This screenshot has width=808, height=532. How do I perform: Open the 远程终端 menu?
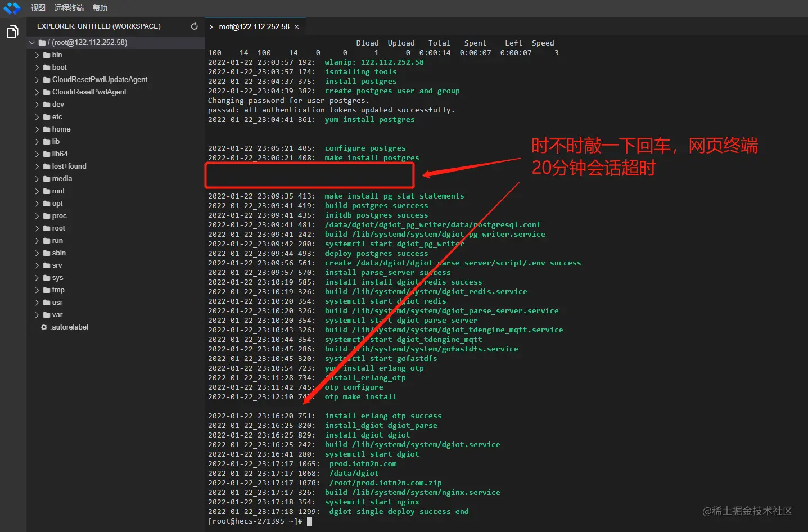69,8
